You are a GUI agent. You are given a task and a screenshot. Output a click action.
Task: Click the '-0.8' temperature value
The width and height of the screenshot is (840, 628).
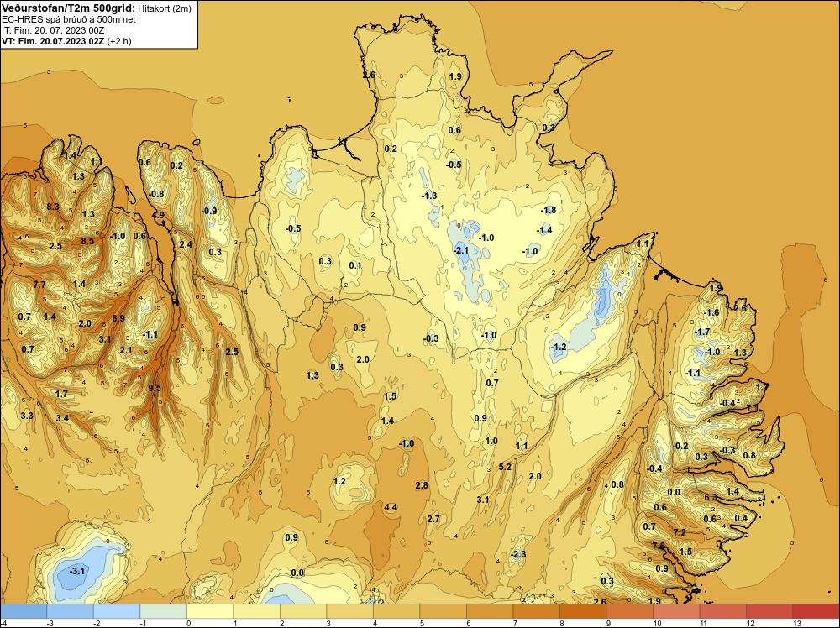tap(156, 194)
